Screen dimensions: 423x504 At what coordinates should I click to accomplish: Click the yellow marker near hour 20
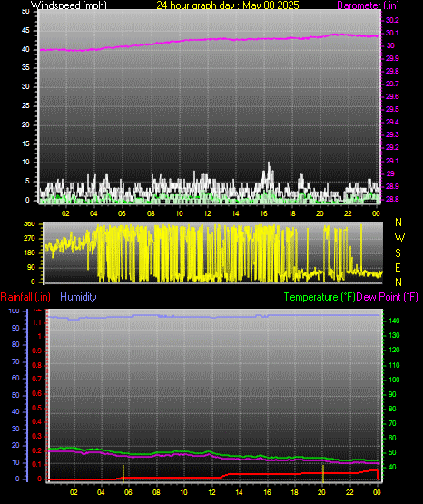(323, 473)
